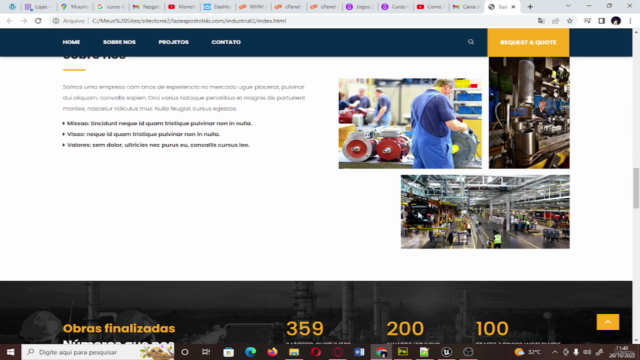Click the tall machinery photo
The height and width of the screenshot is (360, 640).
tap(529, 113)
